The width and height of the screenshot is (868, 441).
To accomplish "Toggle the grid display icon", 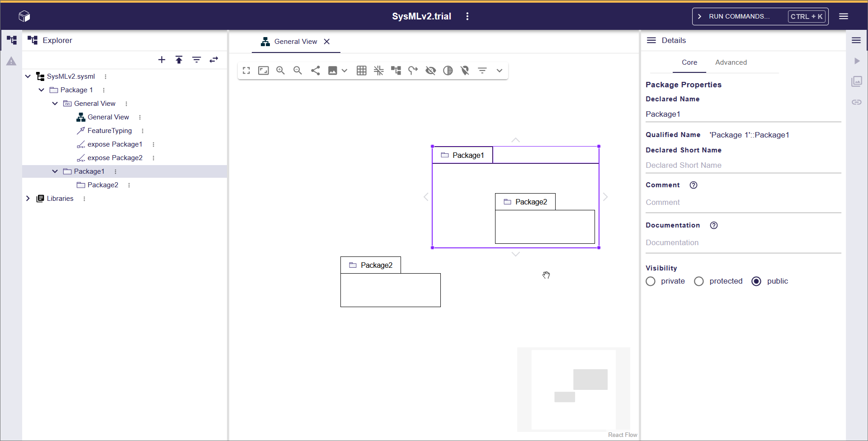I will pyautogui.click(x=362, y=71).
